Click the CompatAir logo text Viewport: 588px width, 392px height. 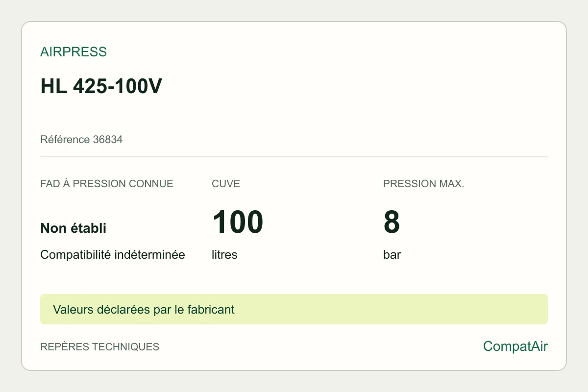click(x=515, y=346)
